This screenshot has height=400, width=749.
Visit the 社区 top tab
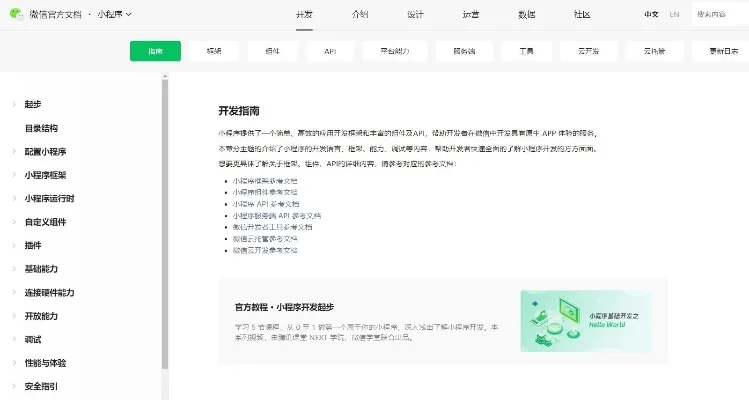point(582,14)
